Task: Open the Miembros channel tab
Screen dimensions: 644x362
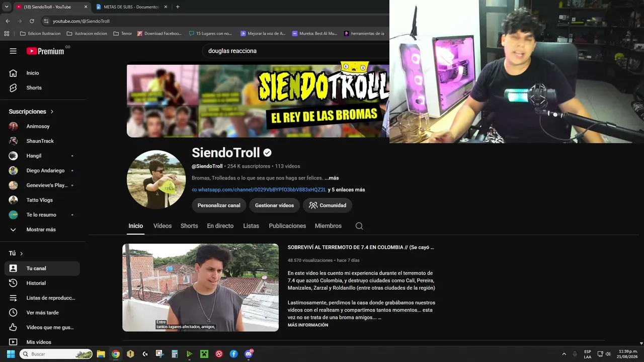Action: tap(328, 226)
